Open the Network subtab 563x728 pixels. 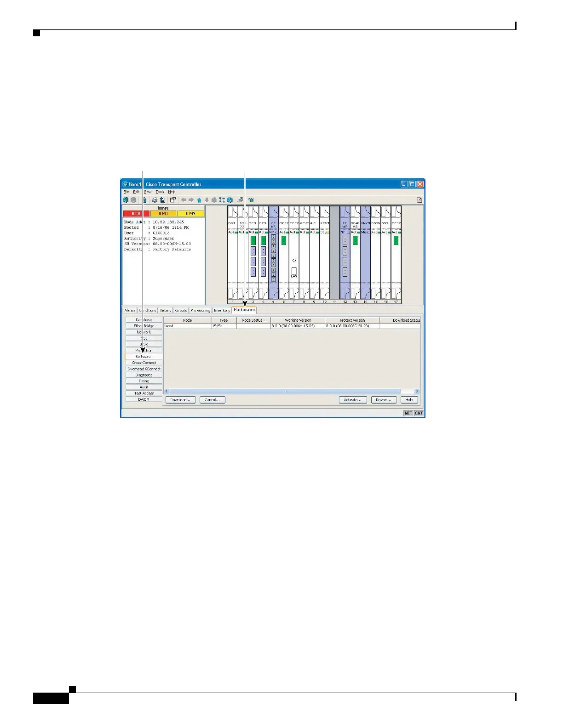point(144,332)
